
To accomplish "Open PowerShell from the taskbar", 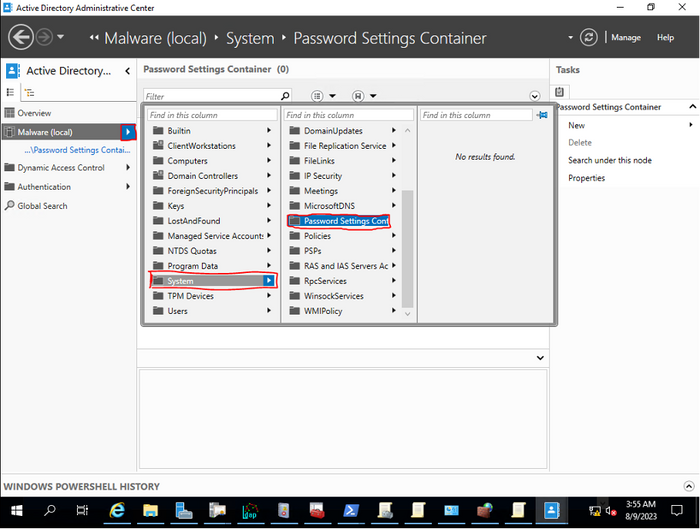I will (351, 510).
